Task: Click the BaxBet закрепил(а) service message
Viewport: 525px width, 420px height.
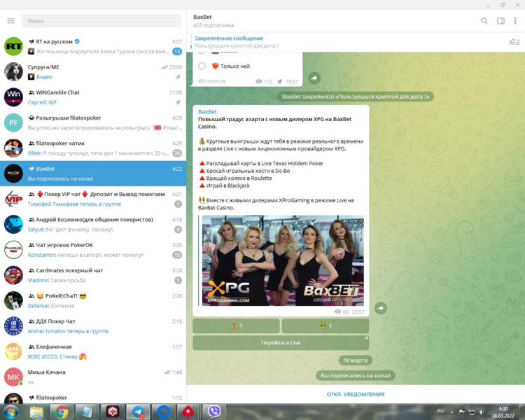Action: pos(355,97)
